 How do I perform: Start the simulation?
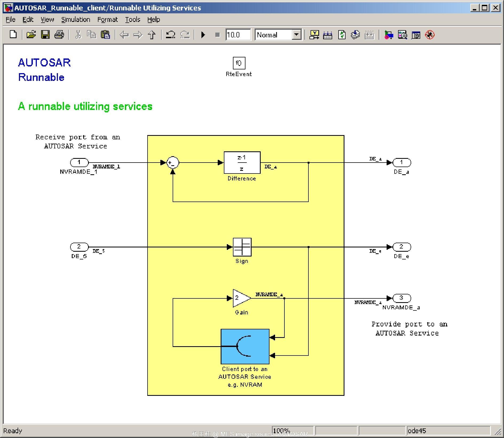[x=203, y=35]
